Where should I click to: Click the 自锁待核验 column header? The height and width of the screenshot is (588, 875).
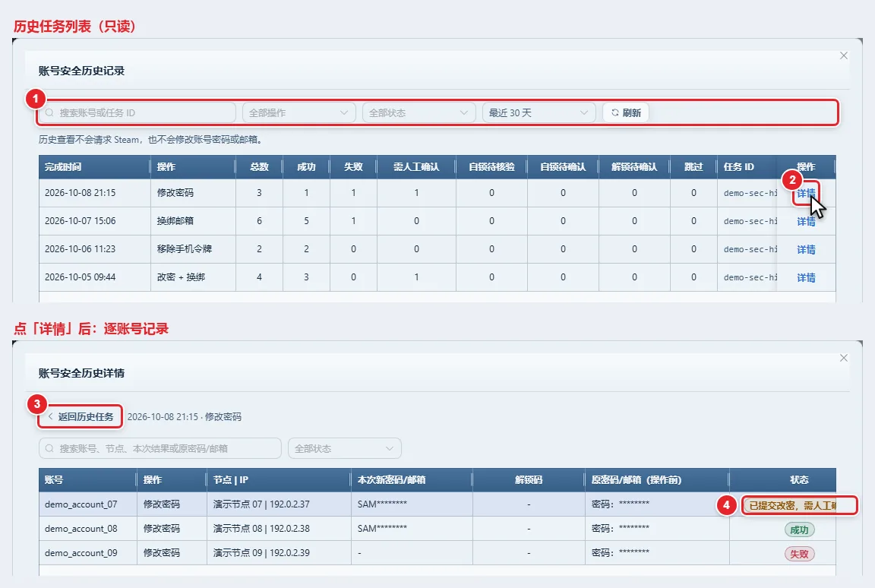point(491,167)
